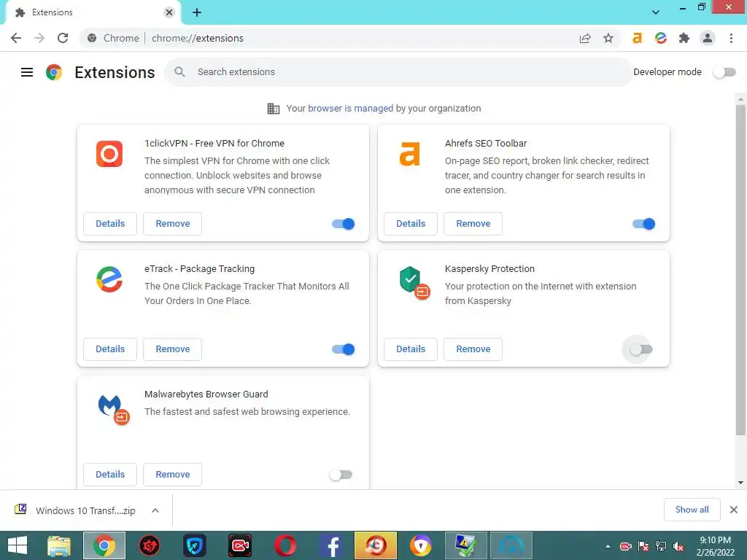Open the tab search dropdown arrow
Screen dimensions: 747x560
656,12
